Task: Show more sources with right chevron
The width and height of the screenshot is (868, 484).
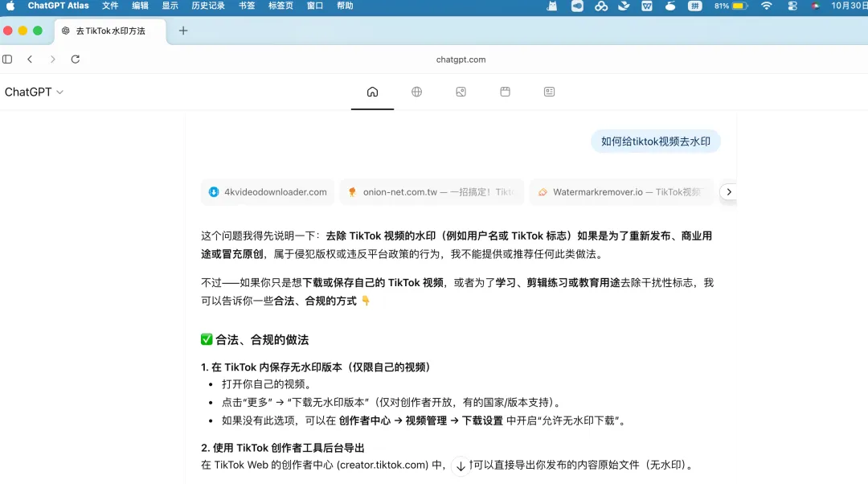Action: point(729,192)
